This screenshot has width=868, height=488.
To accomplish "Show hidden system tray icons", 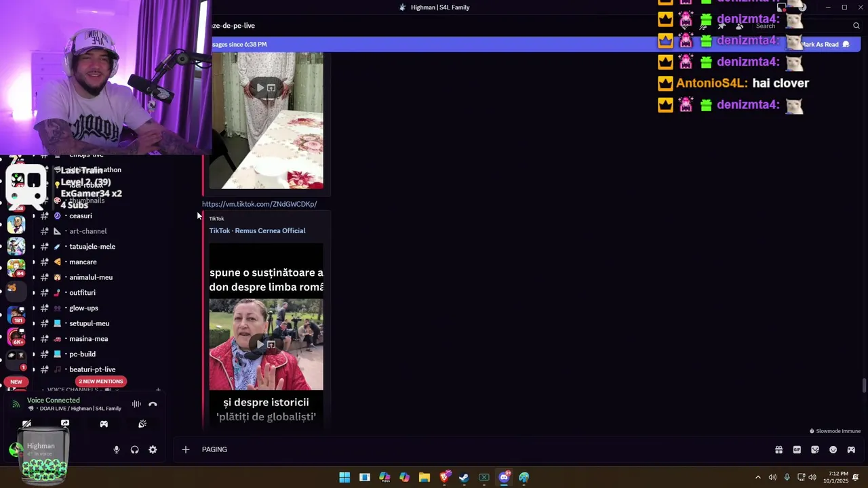I will (758, 477).
